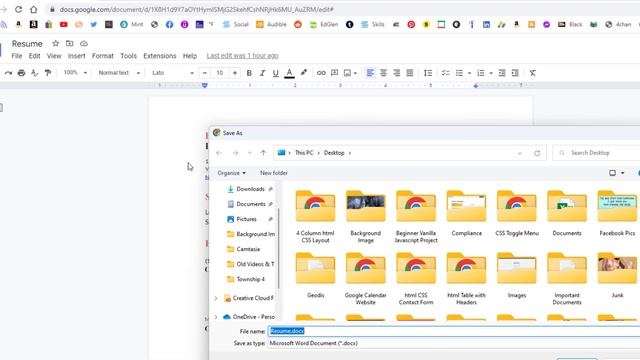
Task: Insert a bulleted list
Action: click(x=459, y=73)
